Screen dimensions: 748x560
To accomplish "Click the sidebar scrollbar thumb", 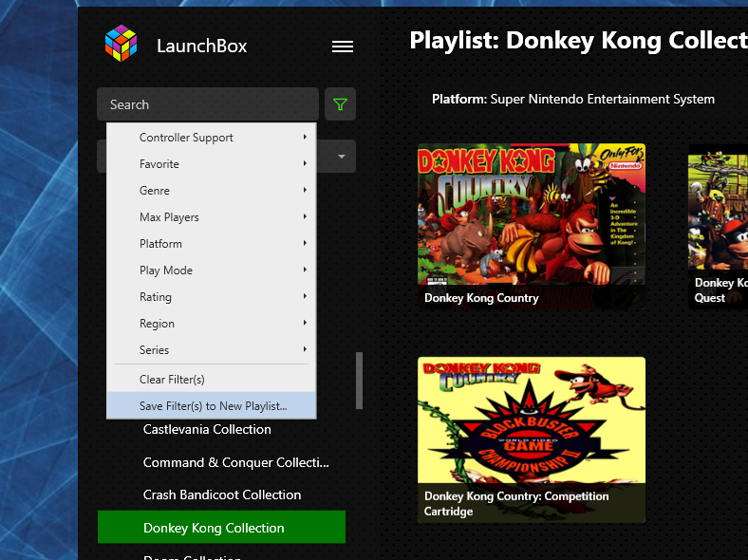I will [359, 381].
